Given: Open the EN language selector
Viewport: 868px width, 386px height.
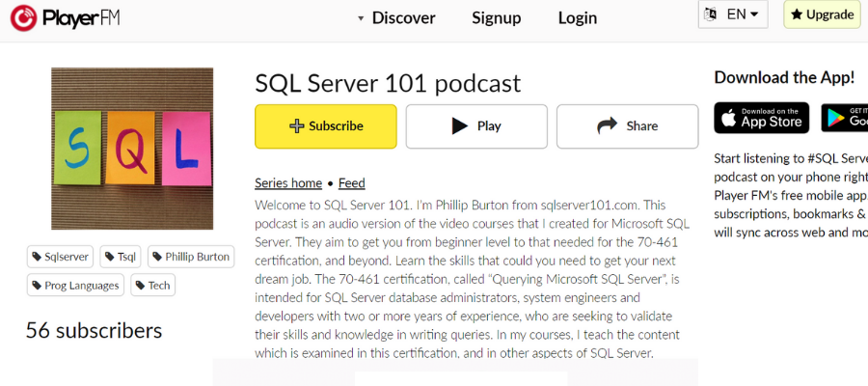Looking at the screenshot, I should click(x=733, y=14).
